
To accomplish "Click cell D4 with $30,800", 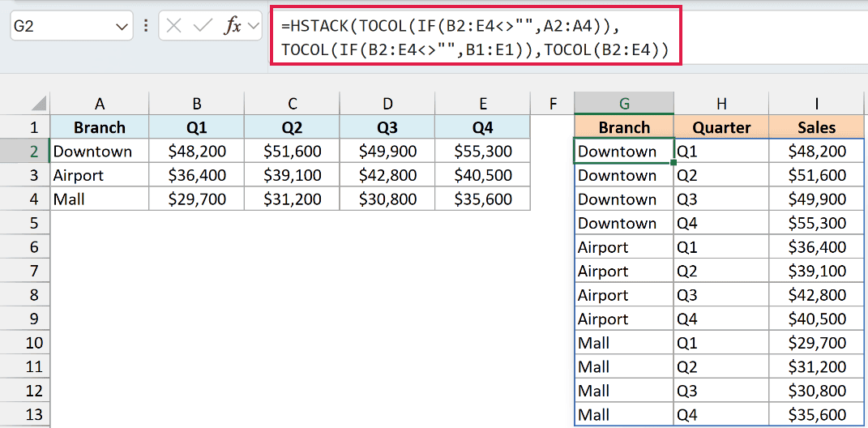I will point(387,199).
